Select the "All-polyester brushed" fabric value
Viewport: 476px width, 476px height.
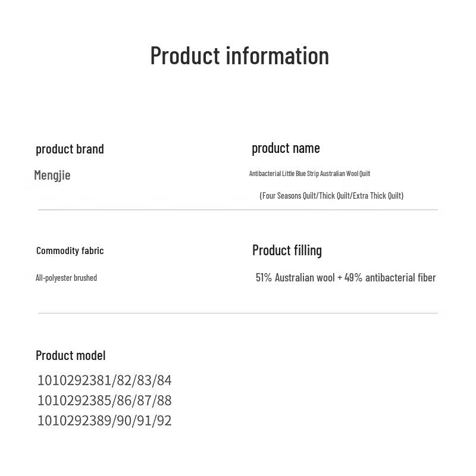[x=66, y=278]
